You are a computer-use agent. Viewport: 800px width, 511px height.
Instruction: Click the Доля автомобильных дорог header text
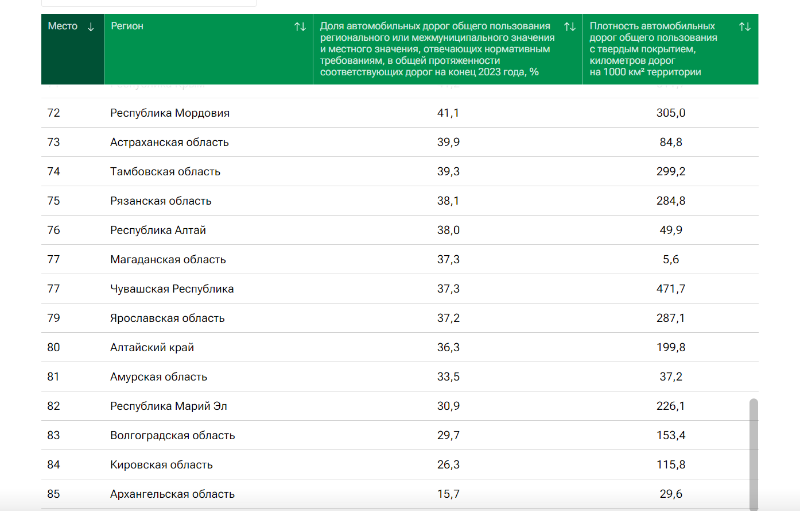click(437, 49)
